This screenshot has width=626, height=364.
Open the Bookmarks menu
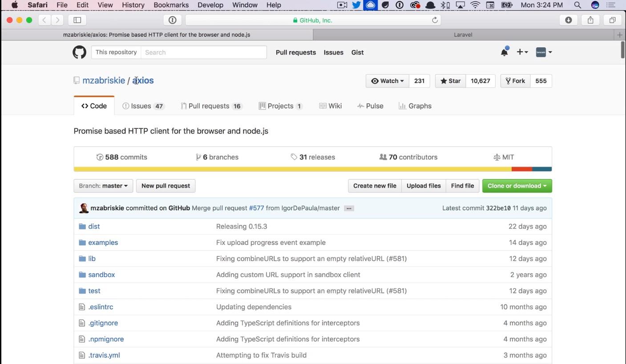(171, 5)
